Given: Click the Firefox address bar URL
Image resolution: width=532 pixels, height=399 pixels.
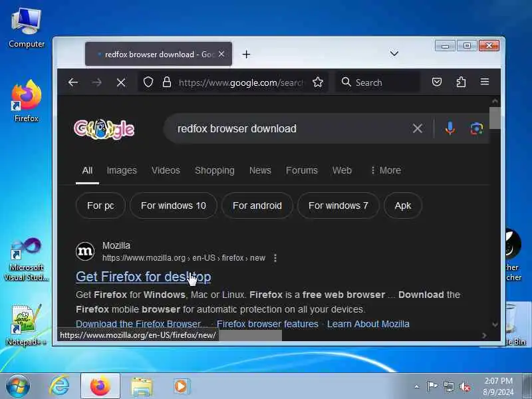Looking at the screenshot, I should pos(241,82).
